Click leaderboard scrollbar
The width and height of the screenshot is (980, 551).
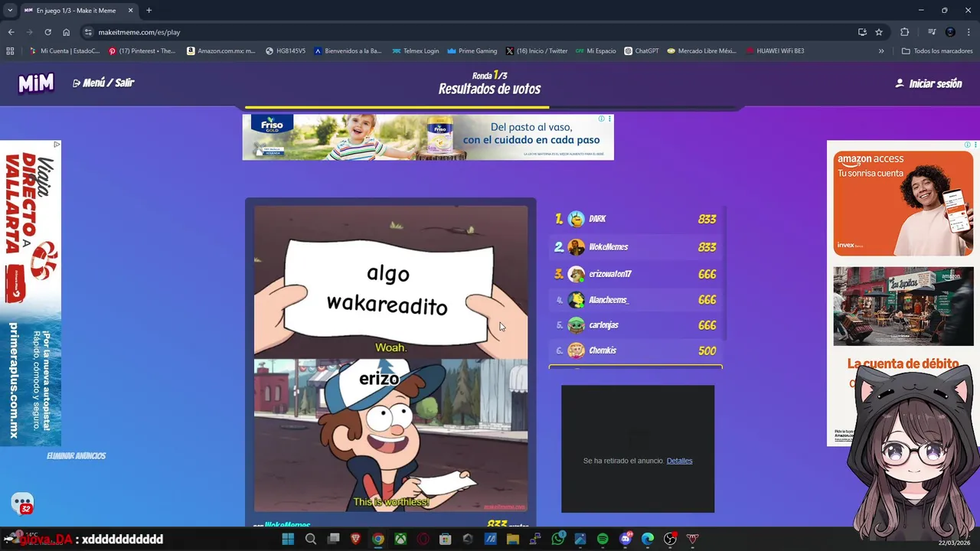pos(724,273)
